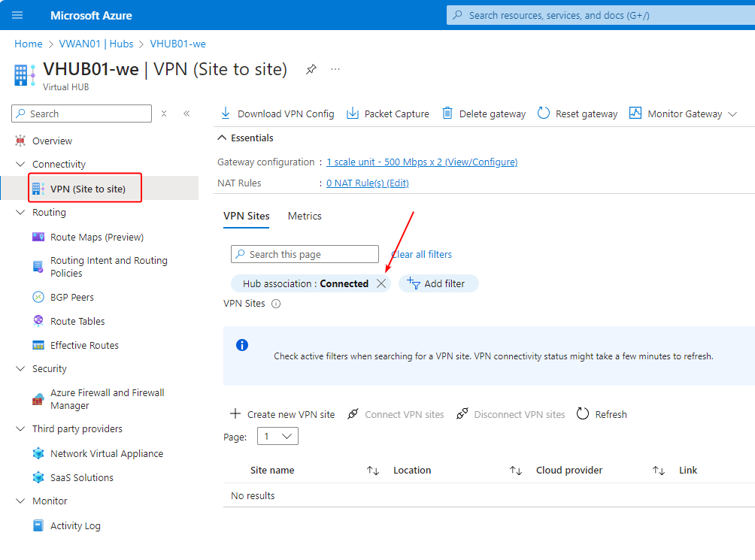Pin the VPN (Site to site) page

pos(311,69)
